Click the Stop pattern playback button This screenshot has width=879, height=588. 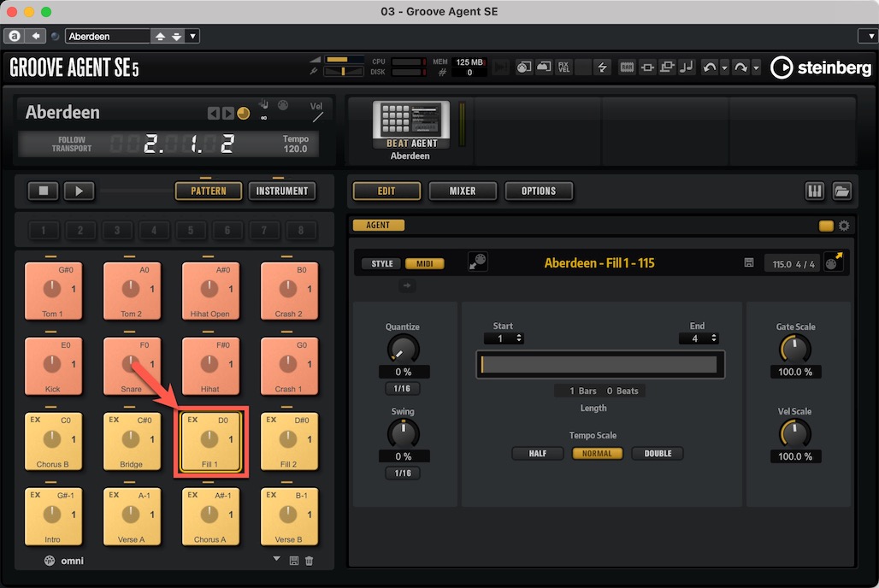(x=43, y=191)
